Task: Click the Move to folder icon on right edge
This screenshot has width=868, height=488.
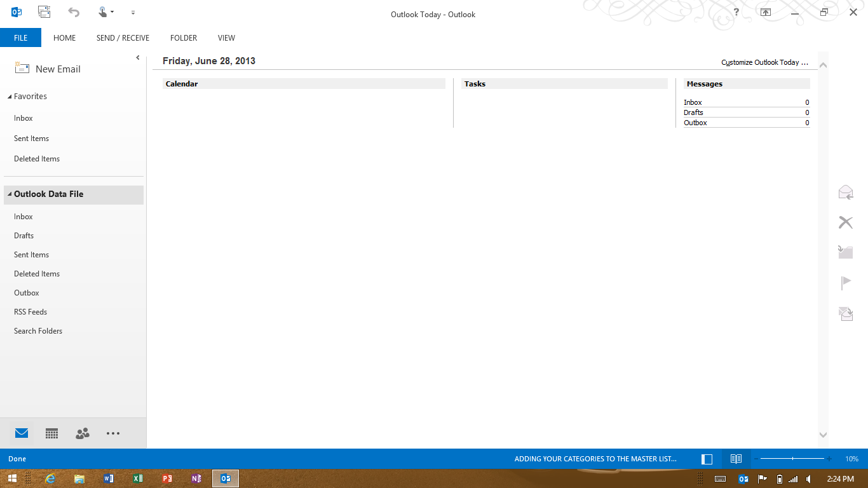Action: [845, 252]
